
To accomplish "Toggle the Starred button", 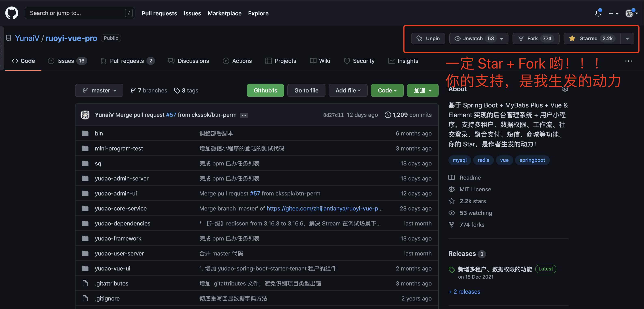I will [592, 39].
